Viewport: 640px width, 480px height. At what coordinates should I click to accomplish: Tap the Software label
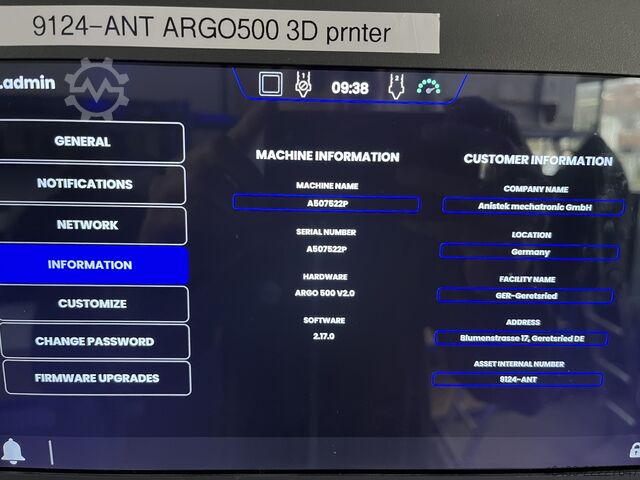324,320
